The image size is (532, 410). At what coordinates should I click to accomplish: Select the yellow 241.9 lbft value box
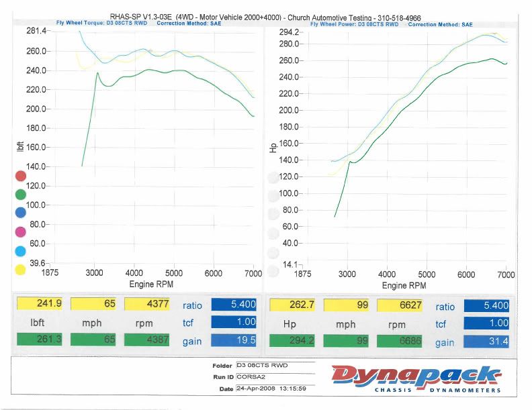40,304
